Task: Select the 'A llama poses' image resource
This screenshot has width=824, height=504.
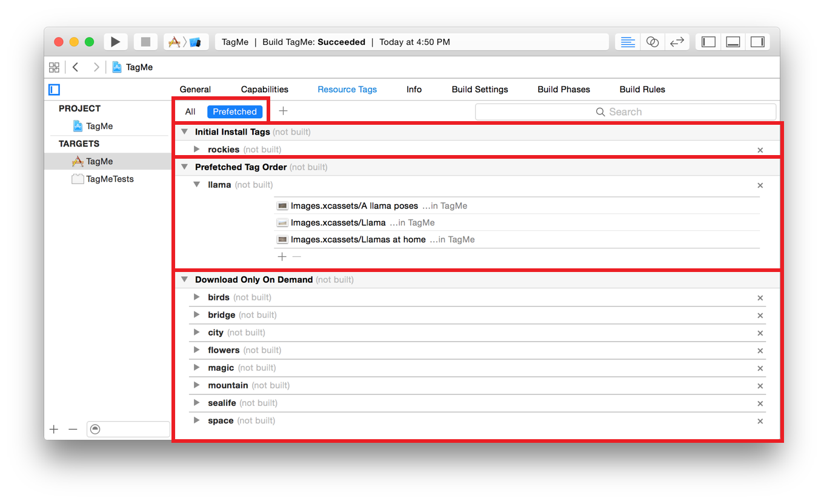Action: click(x=517, y=205)
